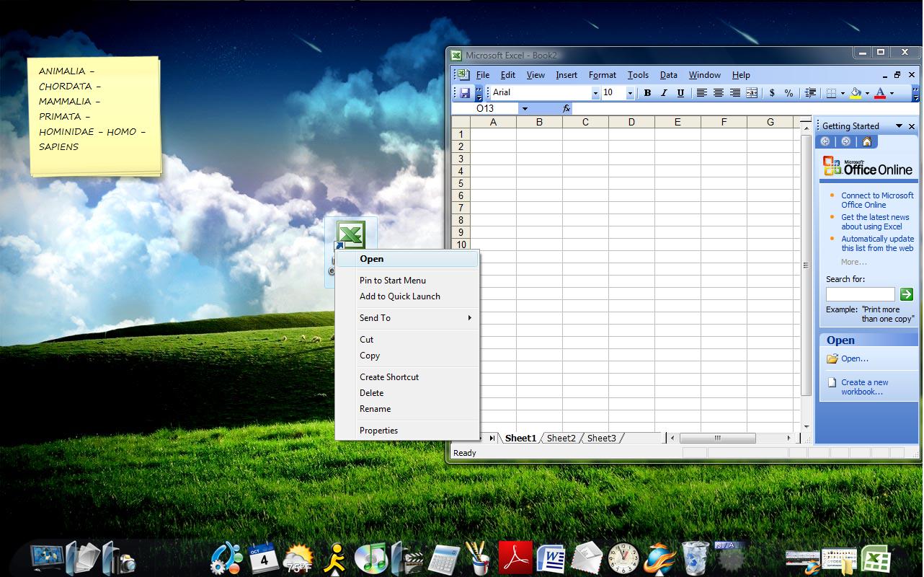Open the Borders dropdown arrow
Viewport: 924px width, 577px height.
(843, 93)
